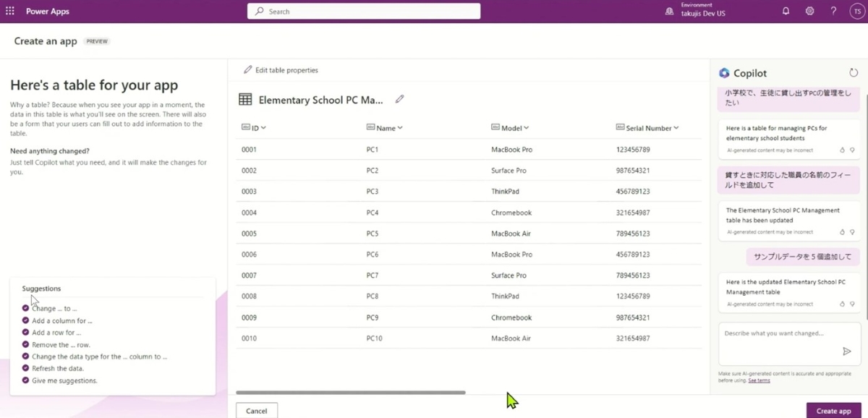The height and width of the screenshot is (418, 868).
Task: Open the notifications bell
Action: (786, 12)
